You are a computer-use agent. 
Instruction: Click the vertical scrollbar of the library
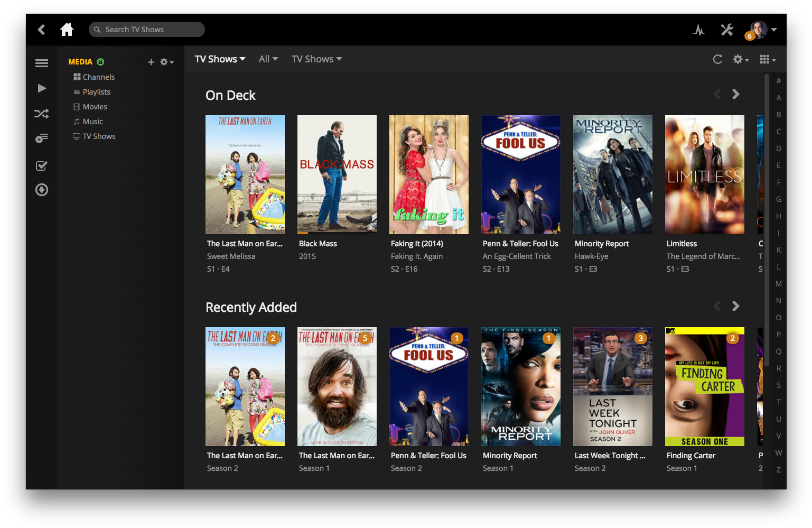tap(767, 220)
